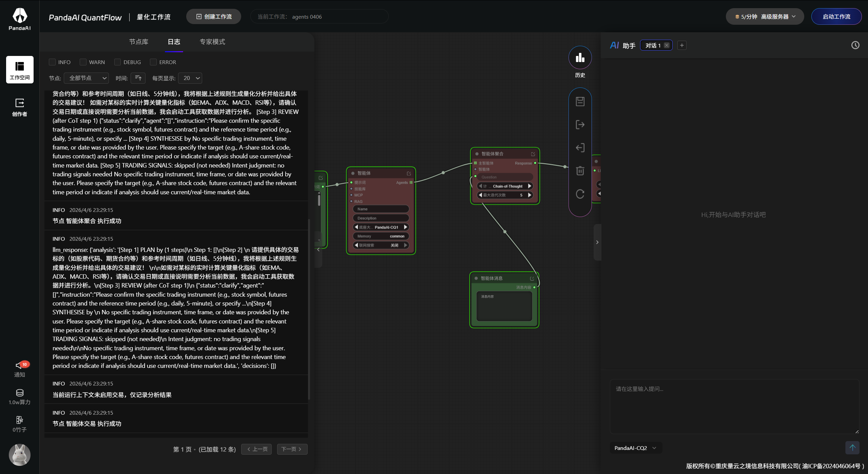Click the Description field in 智能体 node

pos(381,218)
